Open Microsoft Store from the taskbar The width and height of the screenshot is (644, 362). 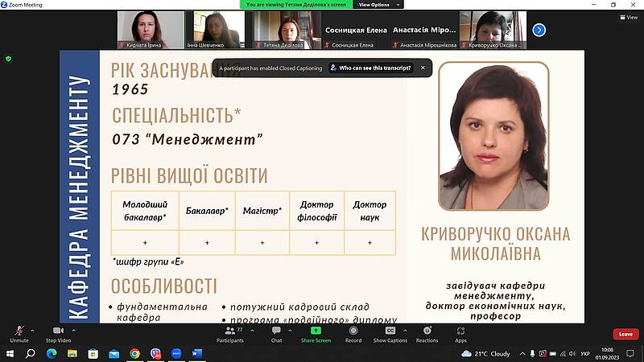[93, 353]
